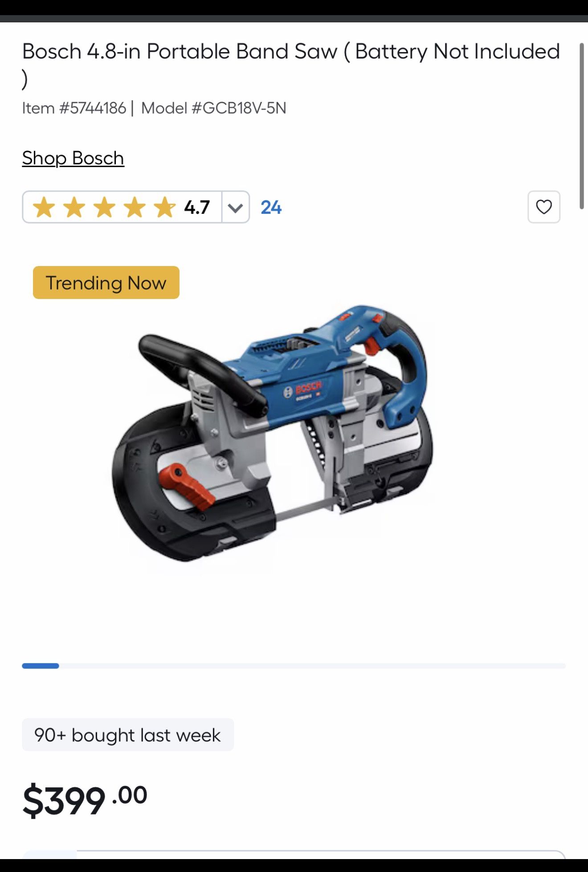The image size is (588, 872).
Task: Click the page scrollbar on the right edge
Action: [581, 126]
